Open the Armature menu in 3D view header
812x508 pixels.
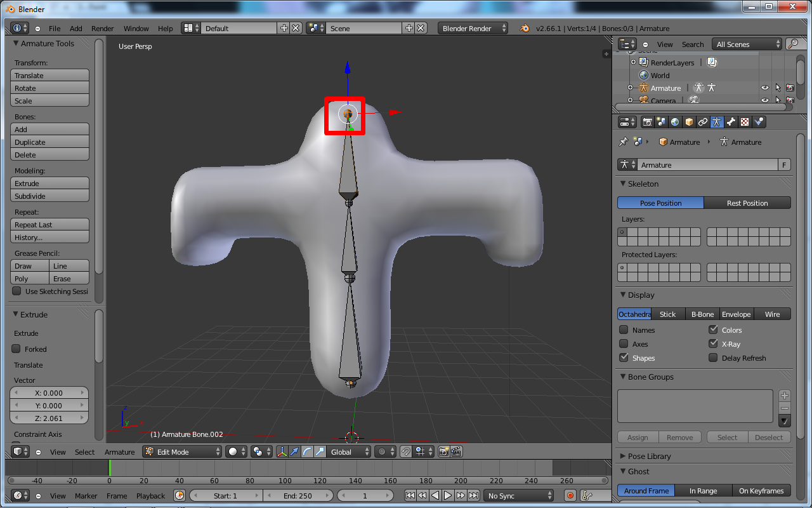[x=119, y=451]
